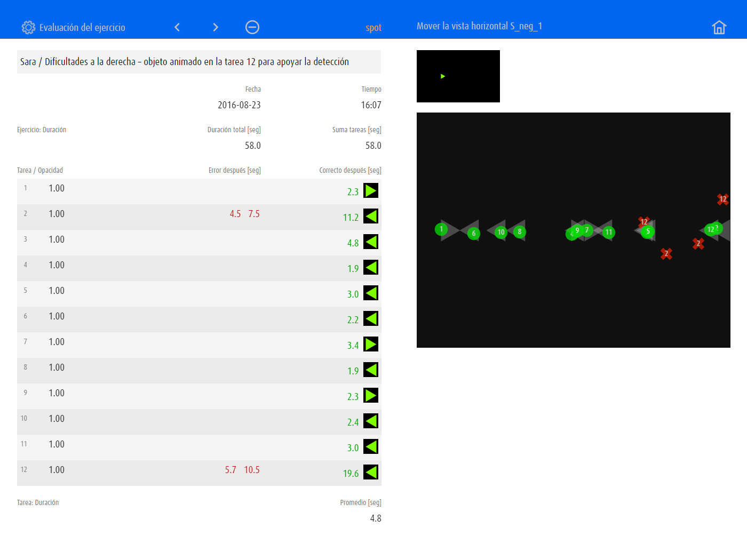Click the Evaluación del ejercicio title
The width and height of the screenshot is (747, 560).
click(x=82, y=28)
